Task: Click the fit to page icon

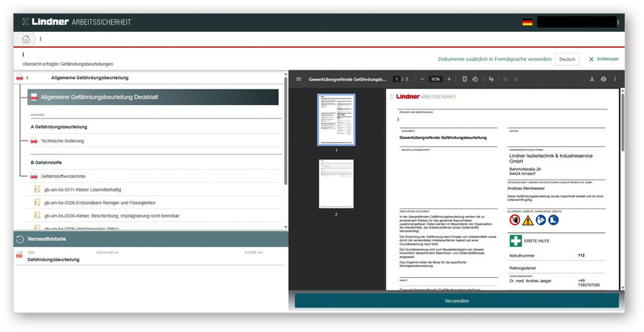Action: (465, 79)
